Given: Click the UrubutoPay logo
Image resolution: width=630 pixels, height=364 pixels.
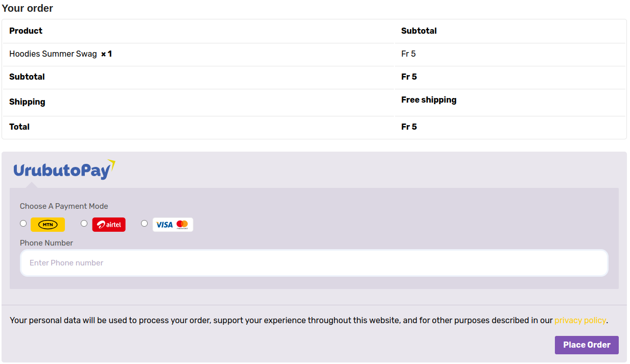Looking at the screenshot, I should [64, 169].
